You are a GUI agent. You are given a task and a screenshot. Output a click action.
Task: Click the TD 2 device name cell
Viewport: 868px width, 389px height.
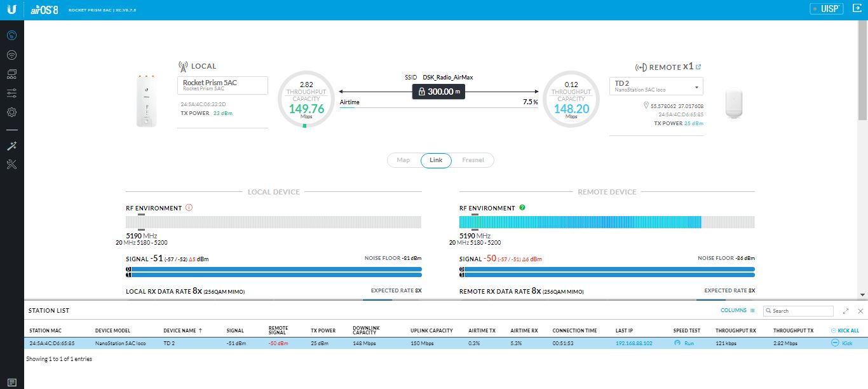click(x=169, y=343)
